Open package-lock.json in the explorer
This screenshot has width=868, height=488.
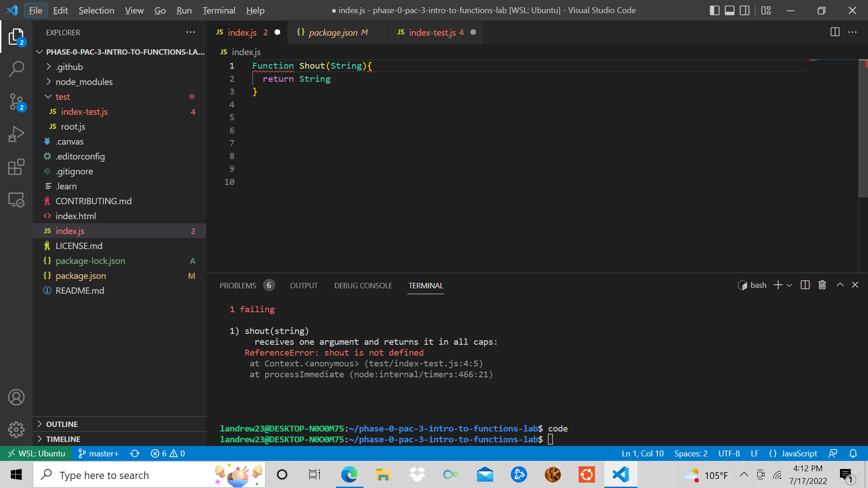(x=119, y=261)
